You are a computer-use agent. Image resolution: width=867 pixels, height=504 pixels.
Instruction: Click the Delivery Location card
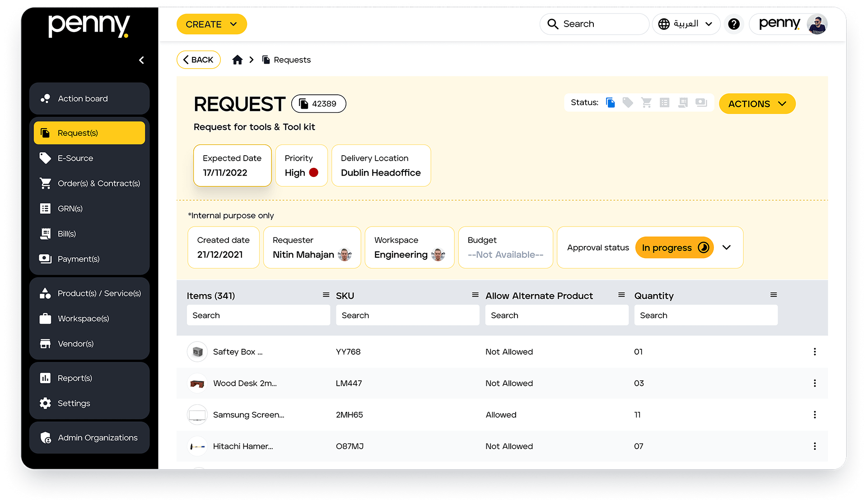[381, 165]
